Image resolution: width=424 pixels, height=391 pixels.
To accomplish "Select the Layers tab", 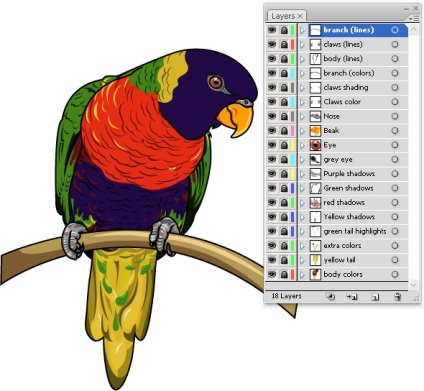I will [x=283, y=16].
